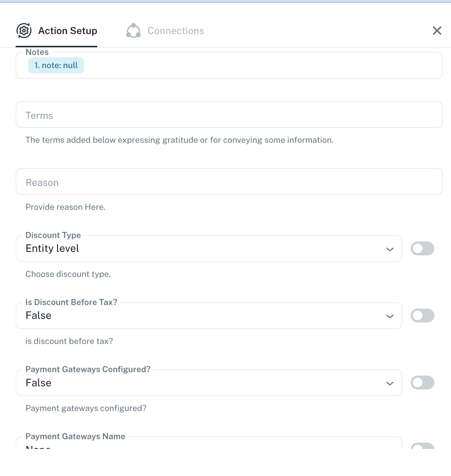451x476 pixels.
Task: Focus the Terms input field
Action: [229, 115]
